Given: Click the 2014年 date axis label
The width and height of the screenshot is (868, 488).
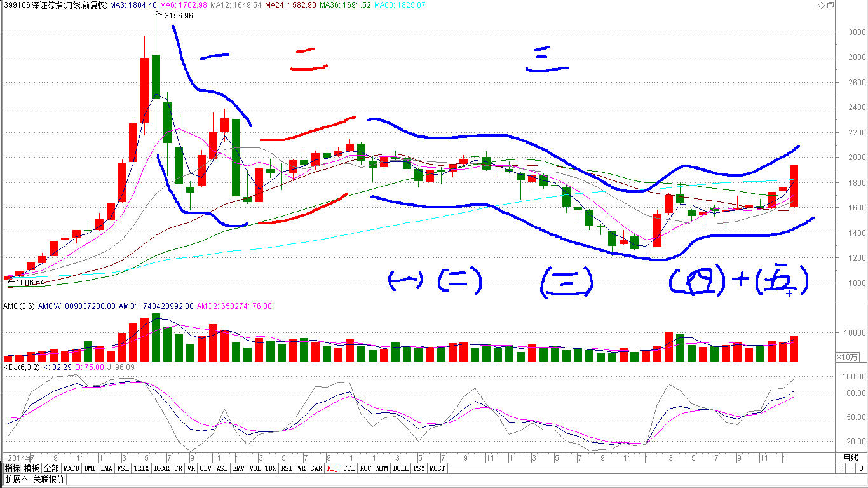Looking at the screenshot, I should click(x=20, y=457).
